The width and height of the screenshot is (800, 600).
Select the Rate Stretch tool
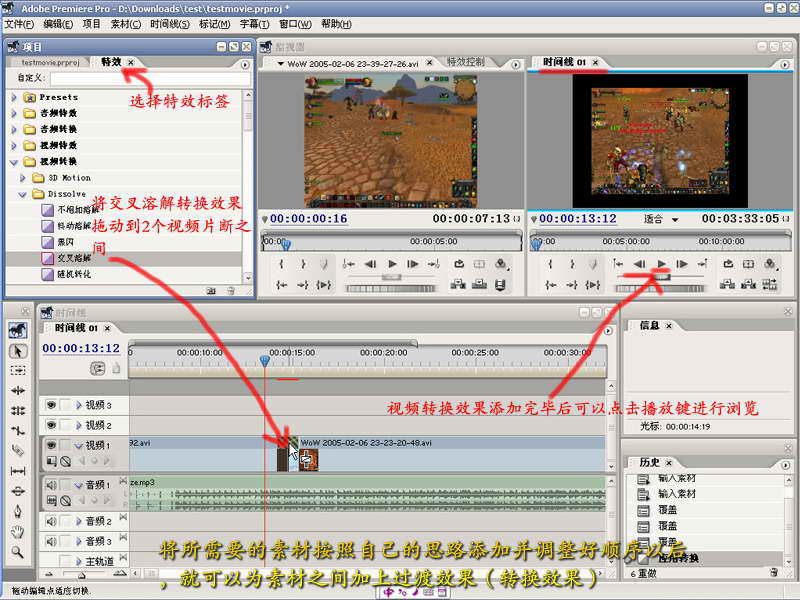[18, 431]
